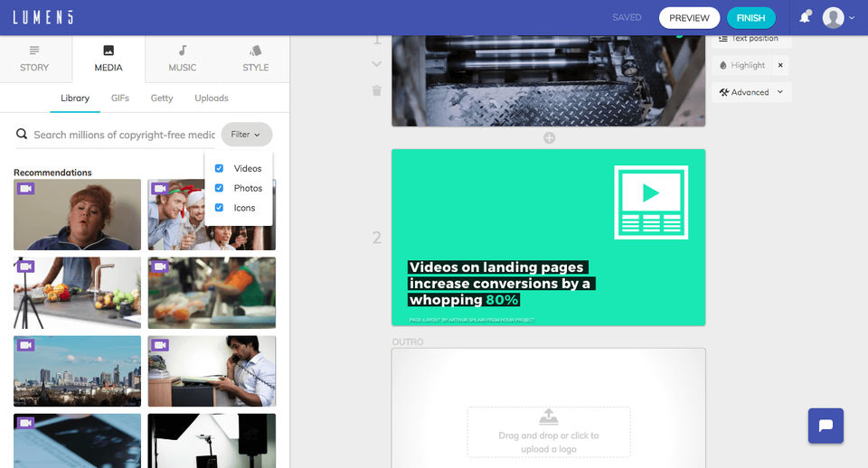The image size is (868, 468).
Task: Remove highlight with the x icon
Action: tap(780, 65)
